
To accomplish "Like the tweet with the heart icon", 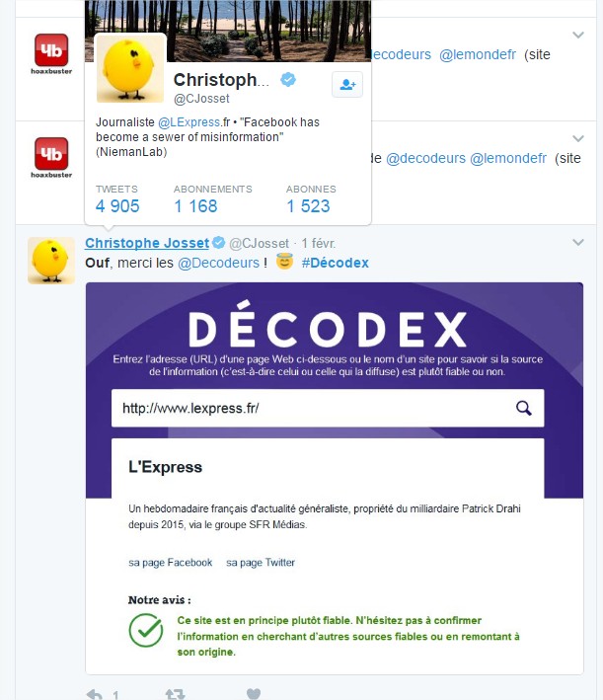I will [x=254, y=694].
